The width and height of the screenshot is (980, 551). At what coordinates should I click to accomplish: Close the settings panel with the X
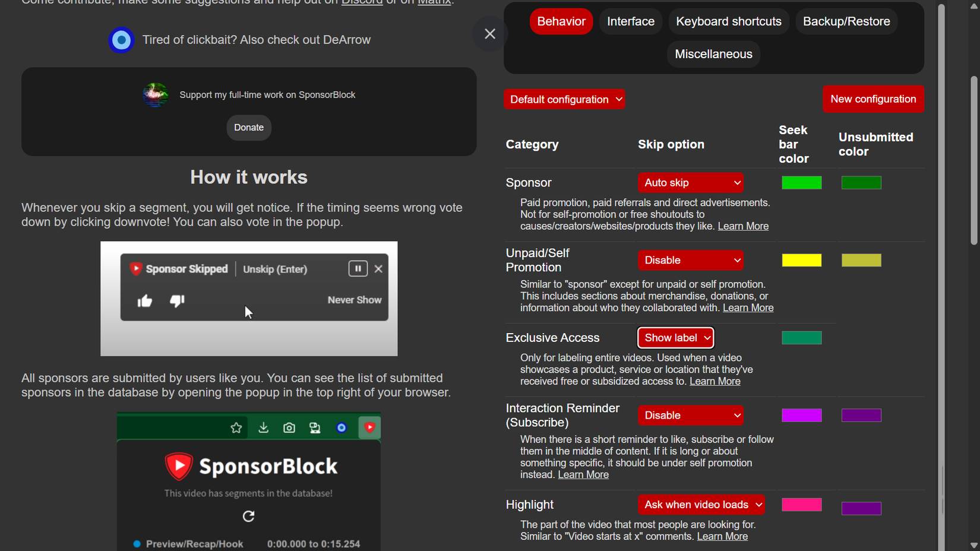489,34
